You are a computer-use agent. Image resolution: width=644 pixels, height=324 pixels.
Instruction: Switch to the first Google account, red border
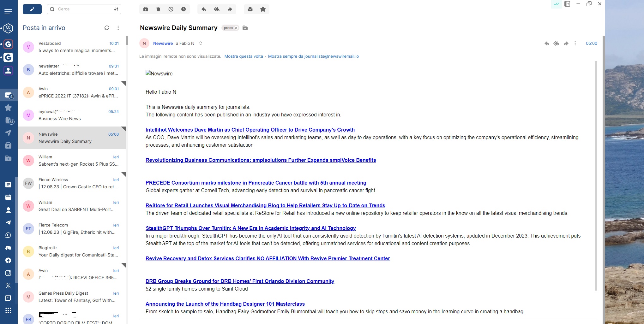point(8,44)
